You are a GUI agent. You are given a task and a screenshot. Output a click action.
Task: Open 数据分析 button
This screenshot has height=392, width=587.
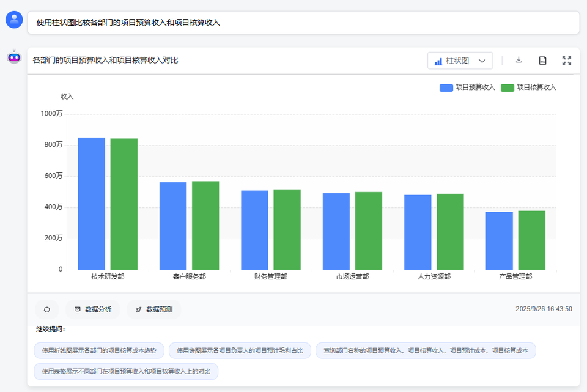point(93,309)
